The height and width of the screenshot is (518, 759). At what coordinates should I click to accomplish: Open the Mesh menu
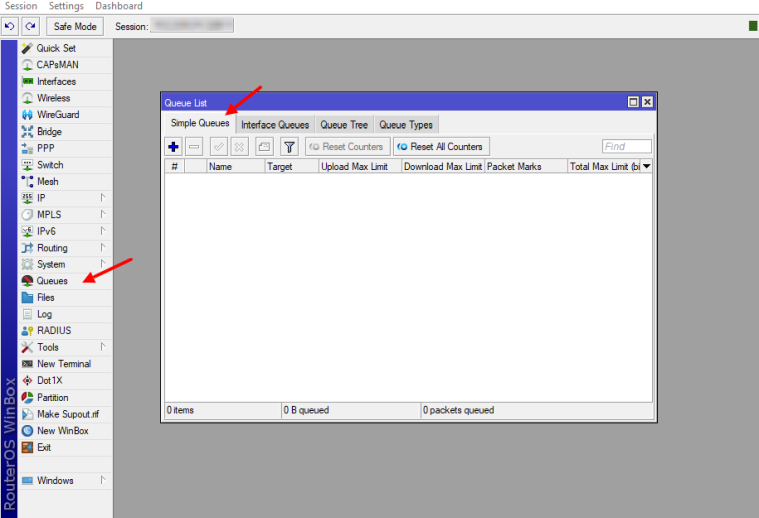pos(65,182)
